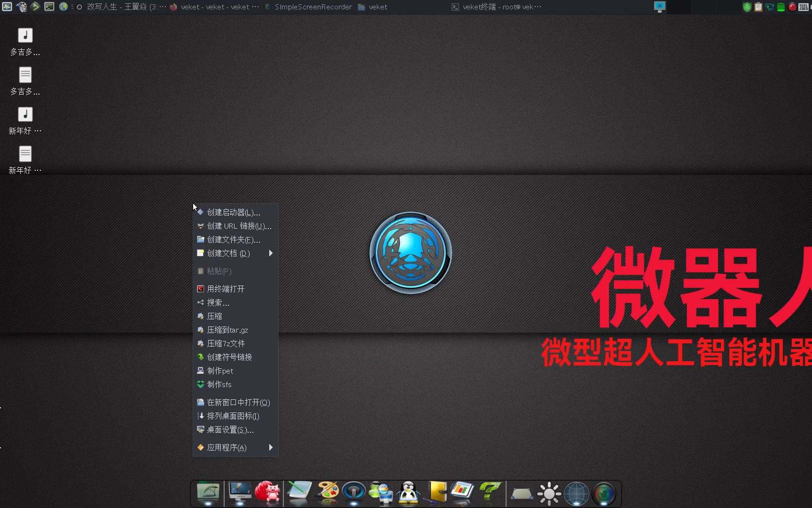
Task: Switch to the veket file manager taskbar window
Action: click(x=372, y=7)
